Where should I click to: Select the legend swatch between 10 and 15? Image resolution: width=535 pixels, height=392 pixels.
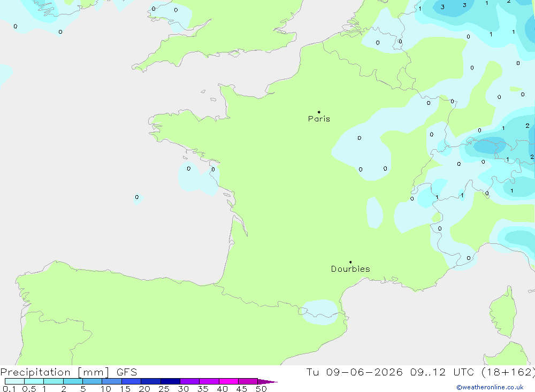112,381
